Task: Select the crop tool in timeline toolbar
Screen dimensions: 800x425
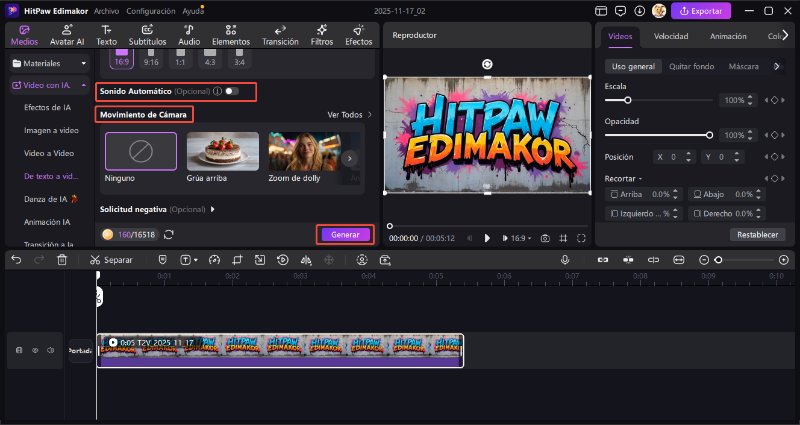Action: click(x=237, y=260)
